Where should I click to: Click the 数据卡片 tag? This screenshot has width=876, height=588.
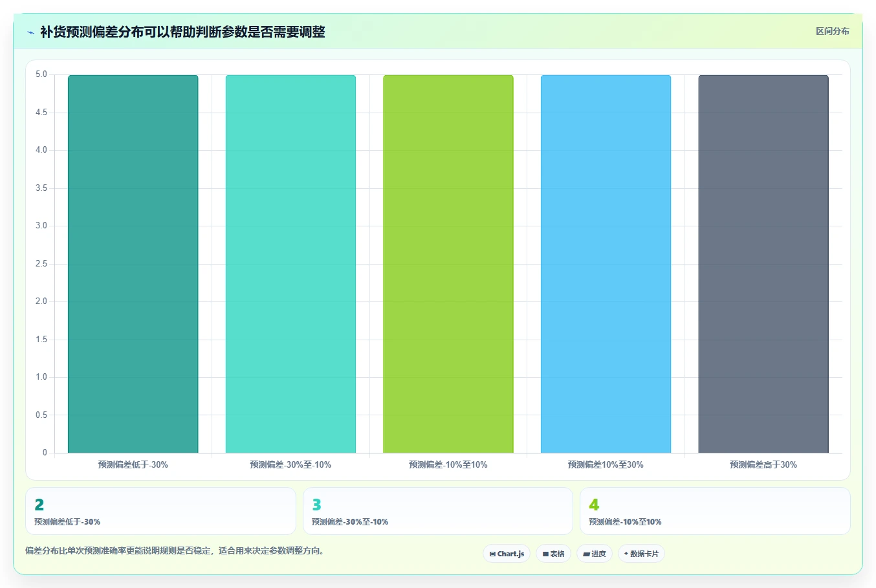pyautogui.click(x=641, y=554)
